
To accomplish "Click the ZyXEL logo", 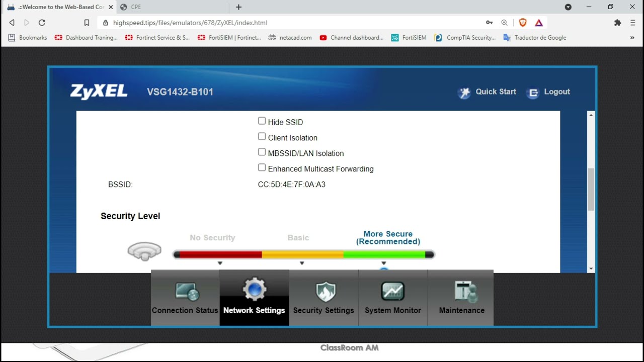I will (x=99, y=92).
